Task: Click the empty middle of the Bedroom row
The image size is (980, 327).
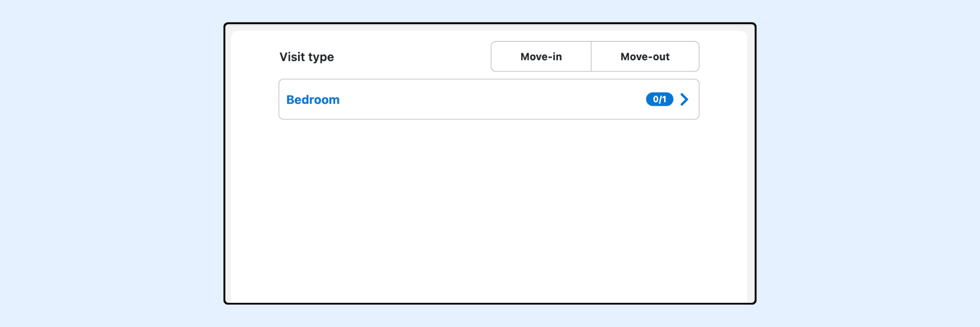Action: [x=488, y=99]
